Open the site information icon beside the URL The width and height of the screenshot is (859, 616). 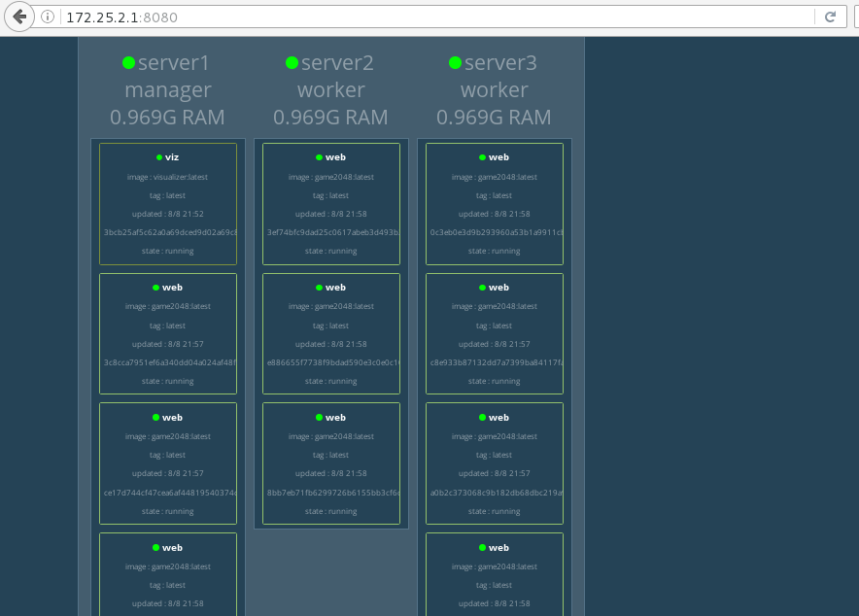tap(48, 17)
